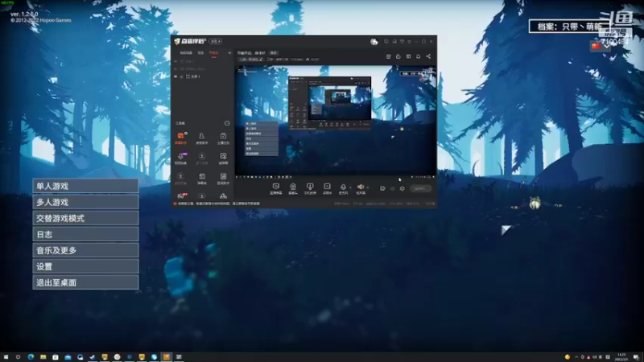Switch to the middle scene tab in stream app

[200, 53]
